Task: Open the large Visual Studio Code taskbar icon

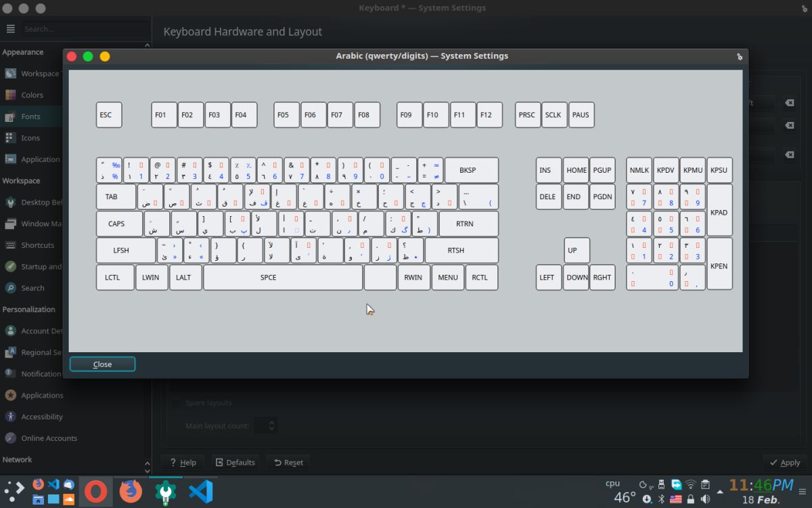Action: (201, 491)
